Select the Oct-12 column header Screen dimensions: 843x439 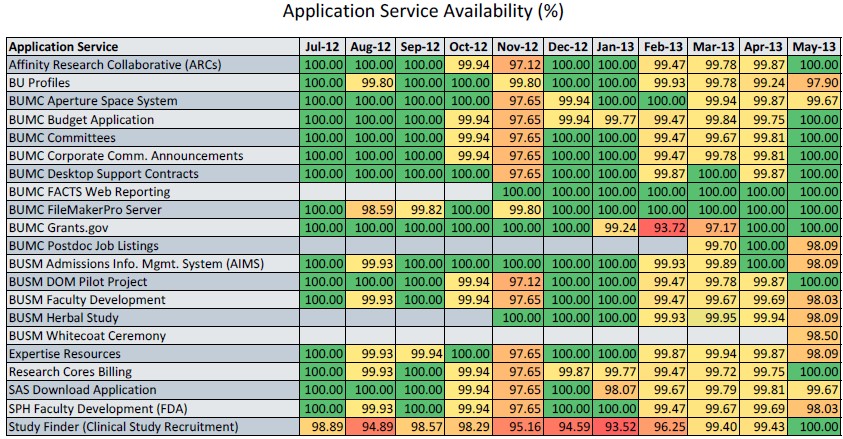coord(468,47)
